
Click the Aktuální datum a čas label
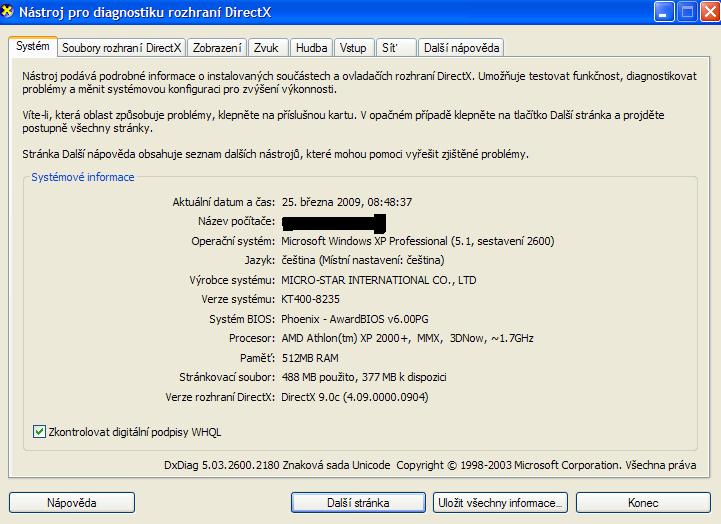pyautogui.click(x=223, y=202)
